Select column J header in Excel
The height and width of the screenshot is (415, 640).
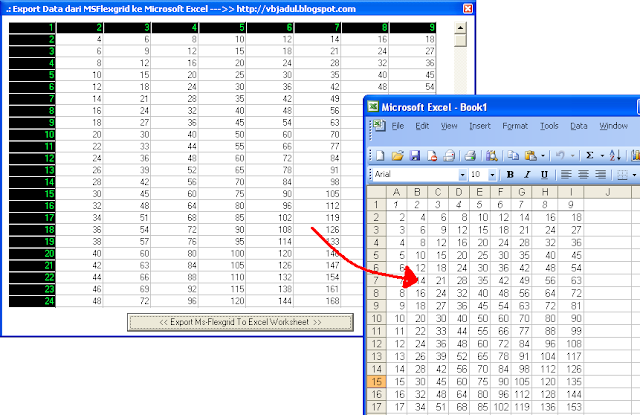point(608,192)
